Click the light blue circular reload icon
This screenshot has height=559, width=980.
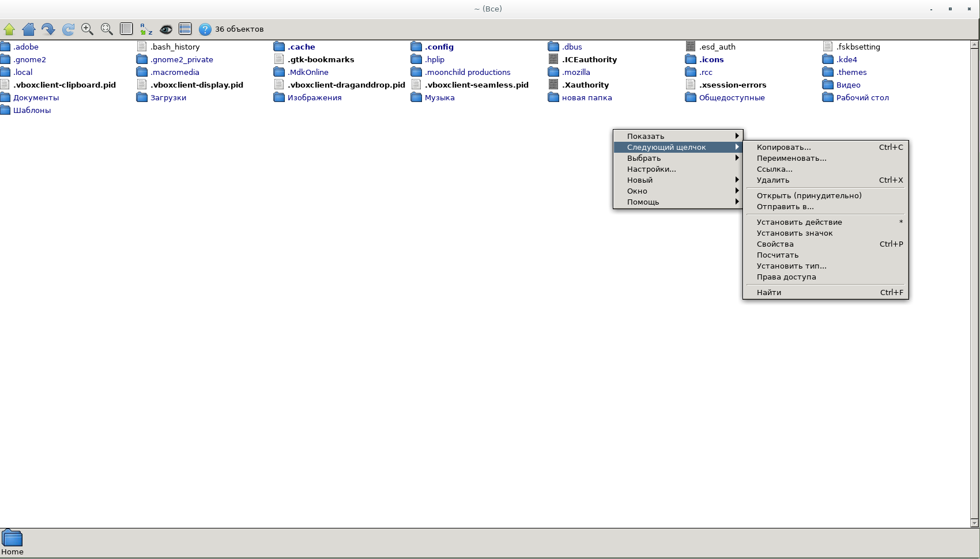pyautogui.click(x=68, y=29)
